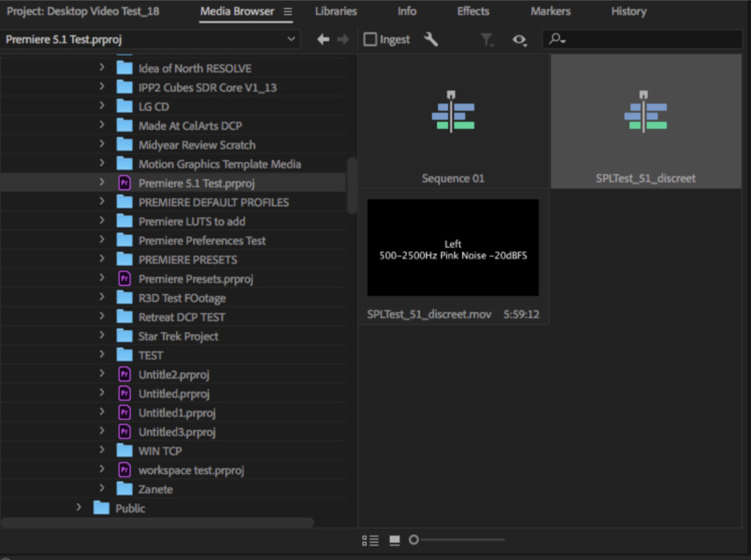This screenshot has width=751, height=560.
Task: Expand the PREMIERE DEFAULT PROFILES folder
Action: [102, 202]
